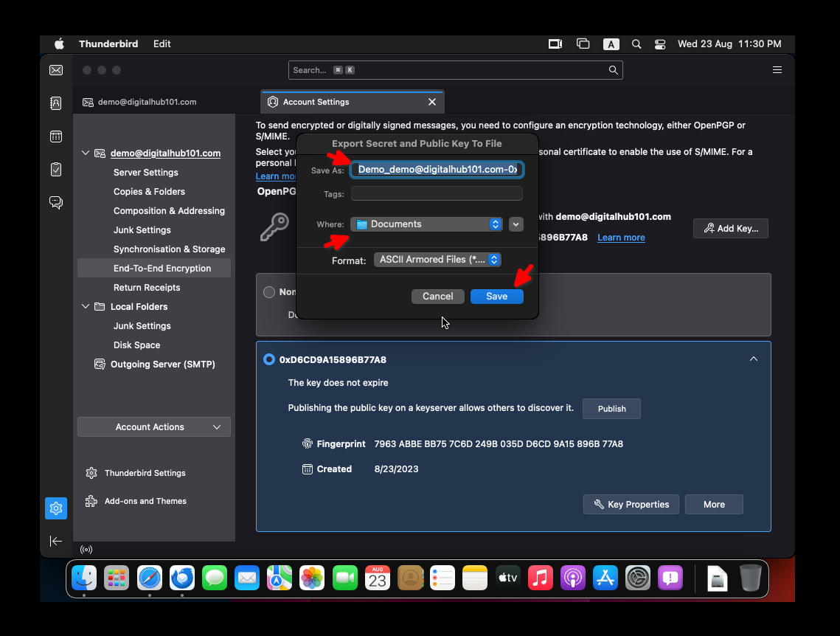
Task: Open the Edit menu
Action: pos(162,44)
